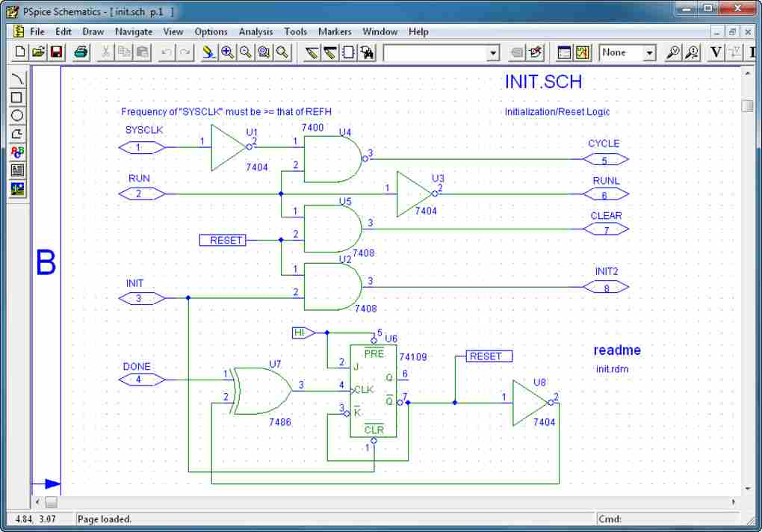
Task: Click inside the recent parts combo box
Action: pos(436,52)
